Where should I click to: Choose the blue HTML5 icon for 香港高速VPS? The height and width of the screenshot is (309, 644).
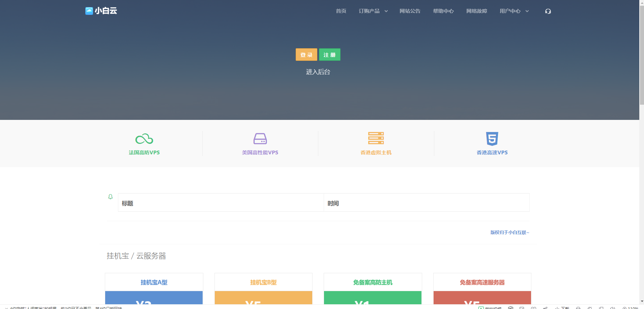click(x=492, y=138)
